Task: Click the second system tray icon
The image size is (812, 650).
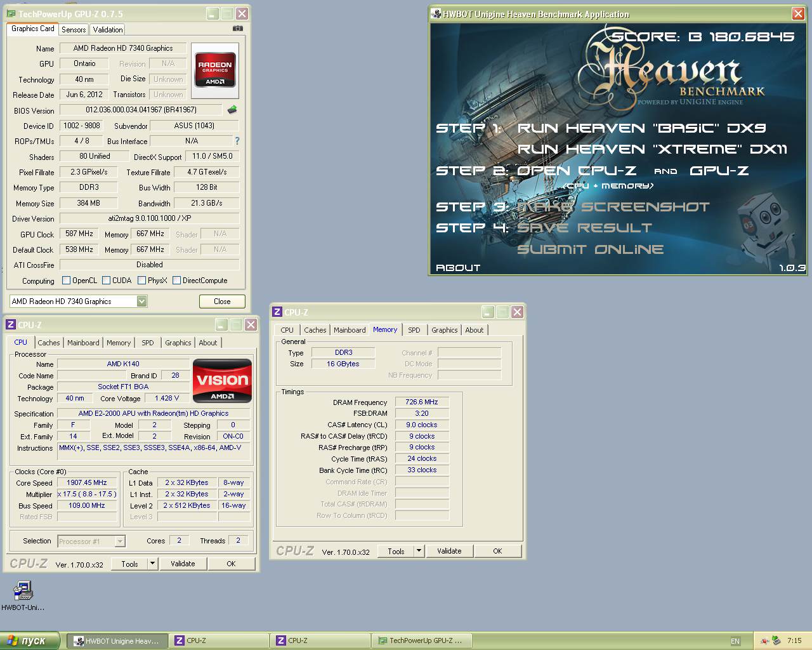Action: [x=776, y=641]
